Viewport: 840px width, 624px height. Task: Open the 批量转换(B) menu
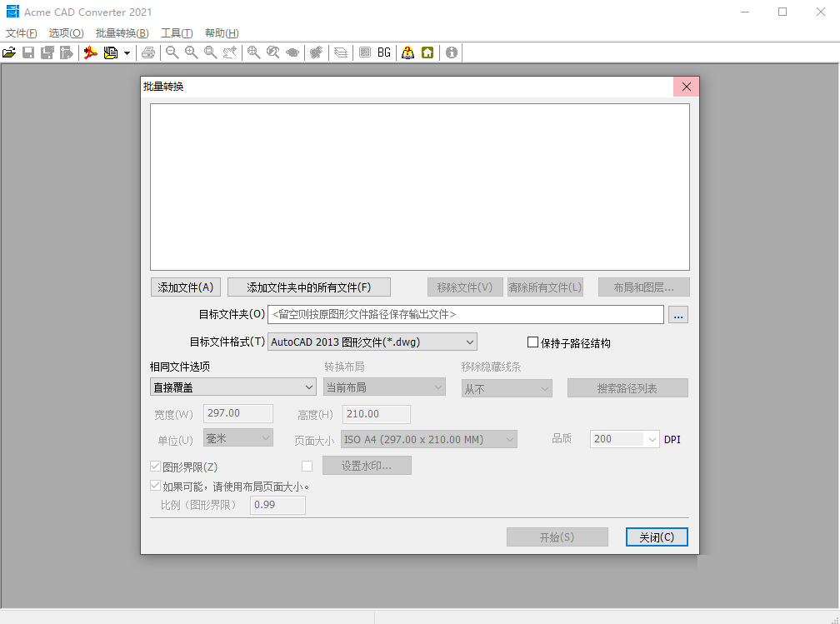122,33
